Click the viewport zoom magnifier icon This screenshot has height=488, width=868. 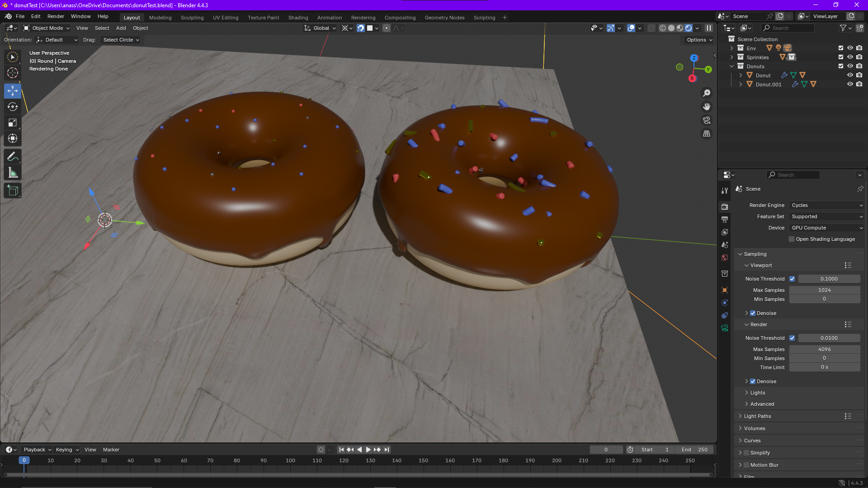[x=707, y=93]
